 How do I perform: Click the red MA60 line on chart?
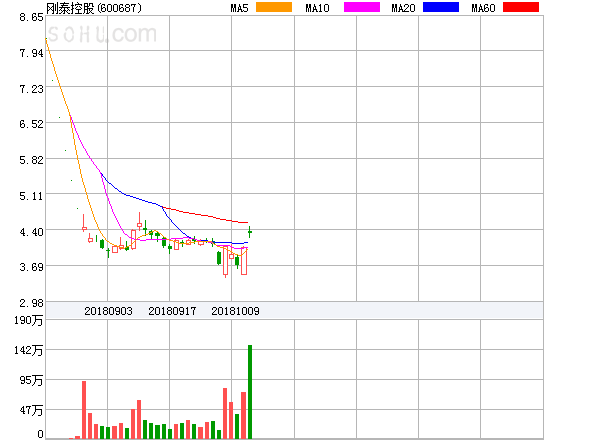point(207,216)
